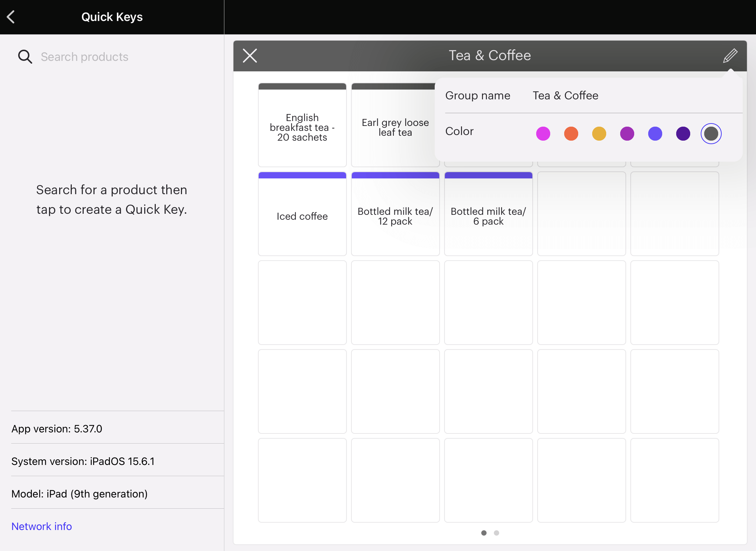Select Bottled milk tea 12 pack key
This screenshot has width=756, height=551.
(x=395, y=216)
